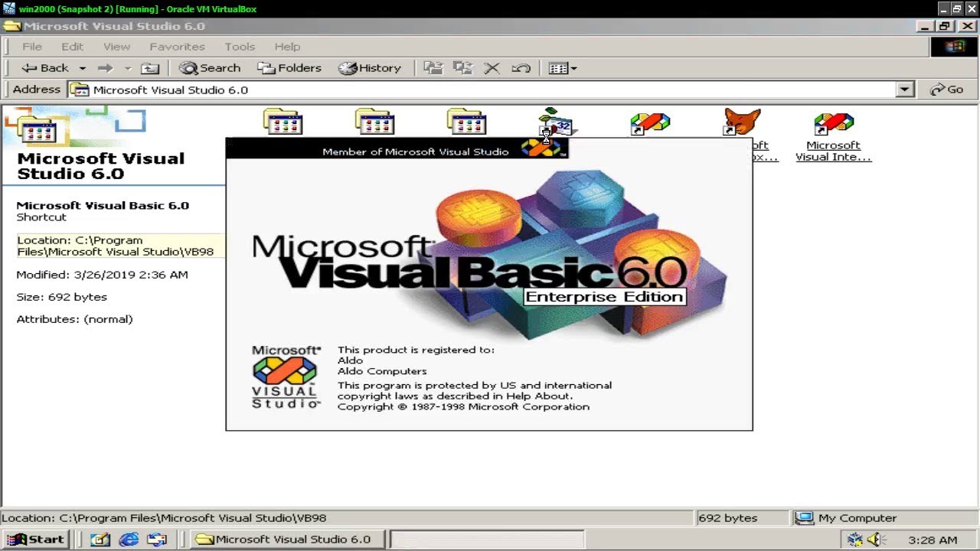Click the blank taskbar button
The width and height of the screenshot is (980, 551).
(487, 540)
